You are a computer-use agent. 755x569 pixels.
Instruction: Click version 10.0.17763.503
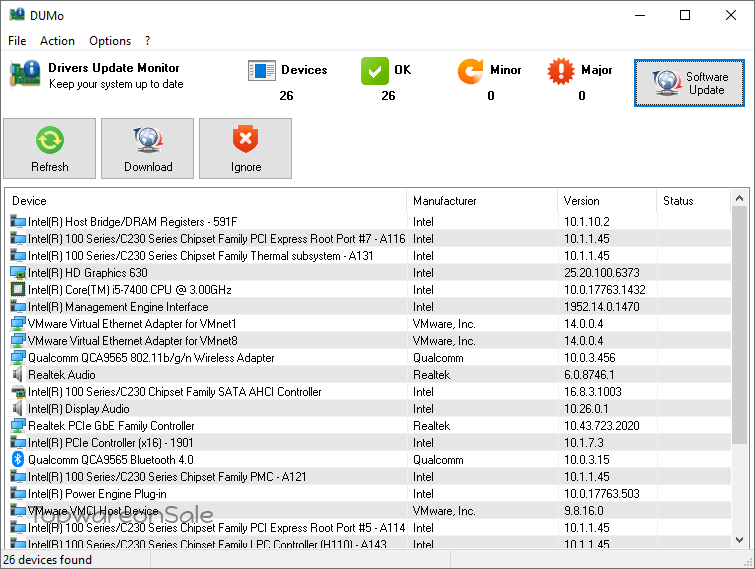point(602,493)
